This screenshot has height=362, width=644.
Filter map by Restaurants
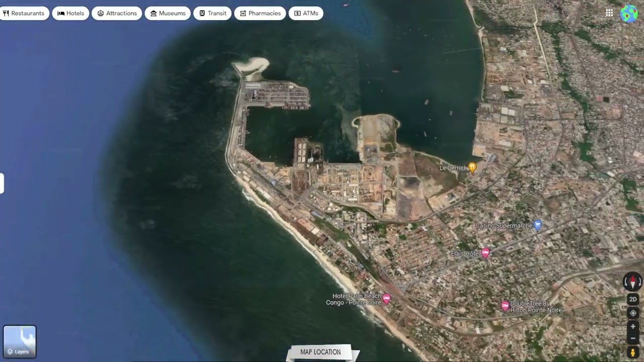[x=24, y=13]
